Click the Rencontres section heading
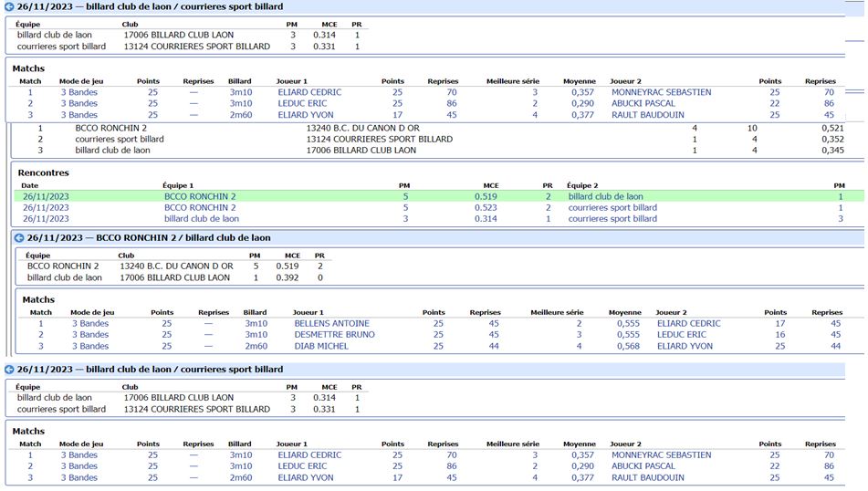 pos(44,172)
